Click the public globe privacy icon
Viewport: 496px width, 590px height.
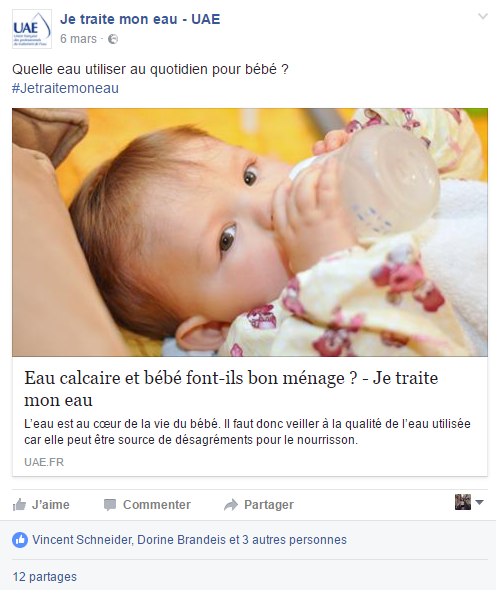click(x=113, y=39)
